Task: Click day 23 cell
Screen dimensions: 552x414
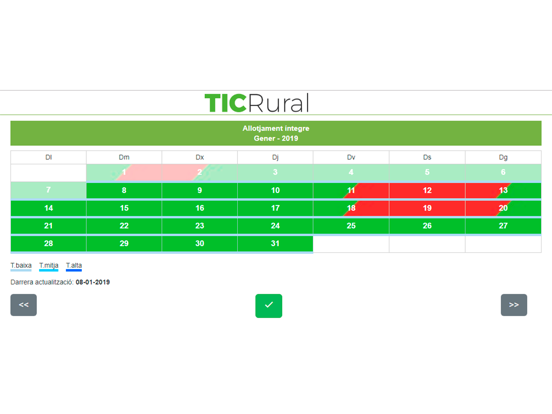Action: (x=200, y=226)
